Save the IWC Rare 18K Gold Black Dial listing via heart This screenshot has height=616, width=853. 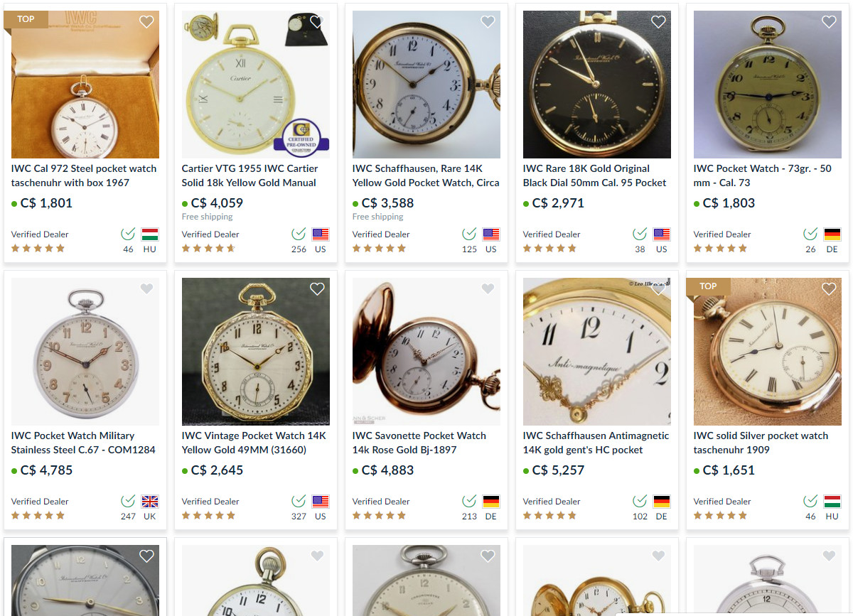pos(658,21)
